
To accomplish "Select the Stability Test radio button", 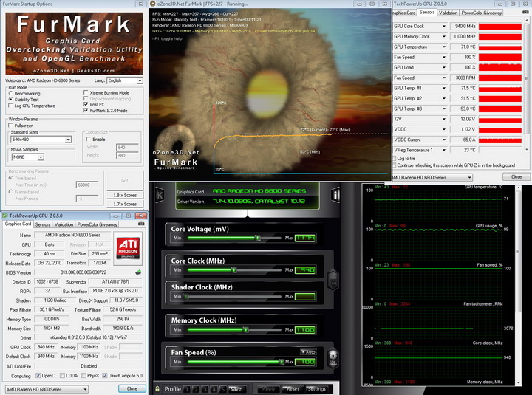I will (x=11, y=100).
